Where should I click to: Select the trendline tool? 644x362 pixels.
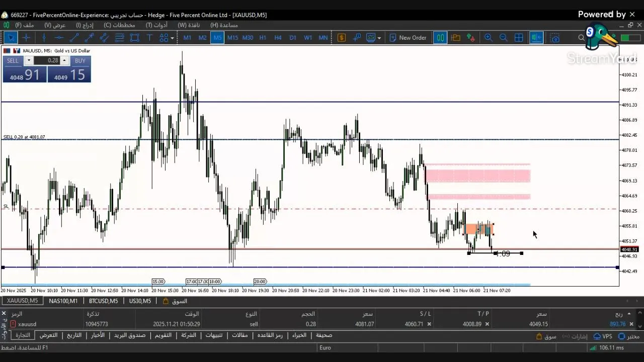click(x=74, y=38)
